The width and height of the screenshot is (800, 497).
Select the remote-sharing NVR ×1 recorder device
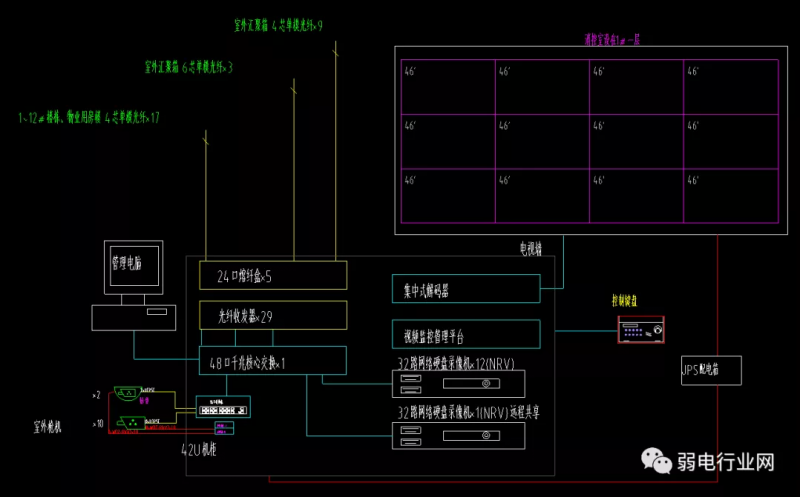tap(456, 433)
